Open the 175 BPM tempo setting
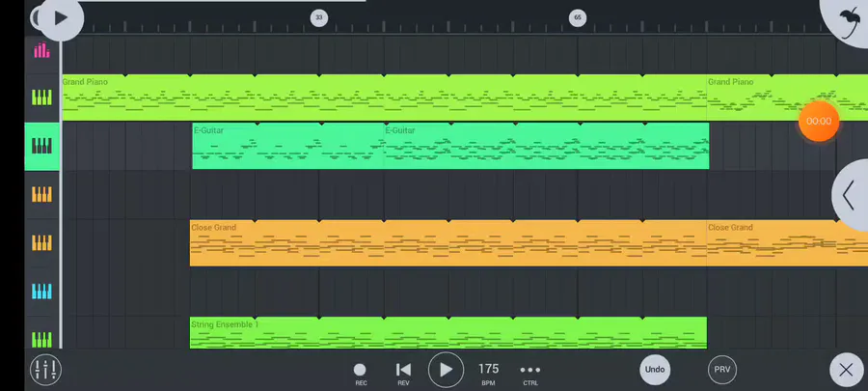This screenshot has height=391, width=868. click(488, 374)
